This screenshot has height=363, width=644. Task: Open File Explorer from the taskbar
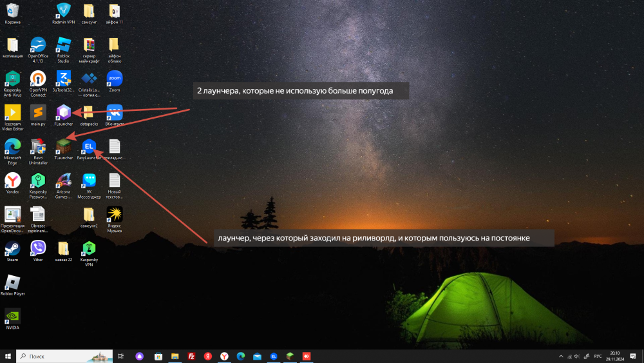tap(175, 356)
